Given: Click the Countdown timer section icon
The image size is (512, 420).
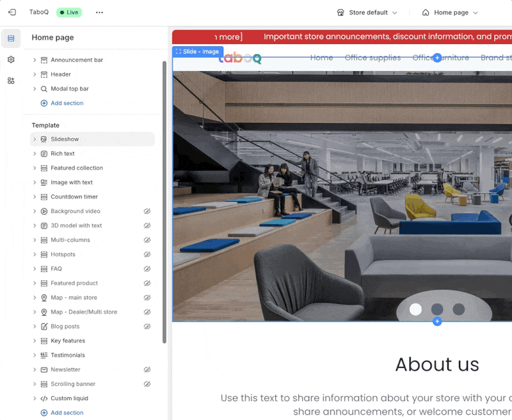Looking at the screenshot, I should point(44,197).
